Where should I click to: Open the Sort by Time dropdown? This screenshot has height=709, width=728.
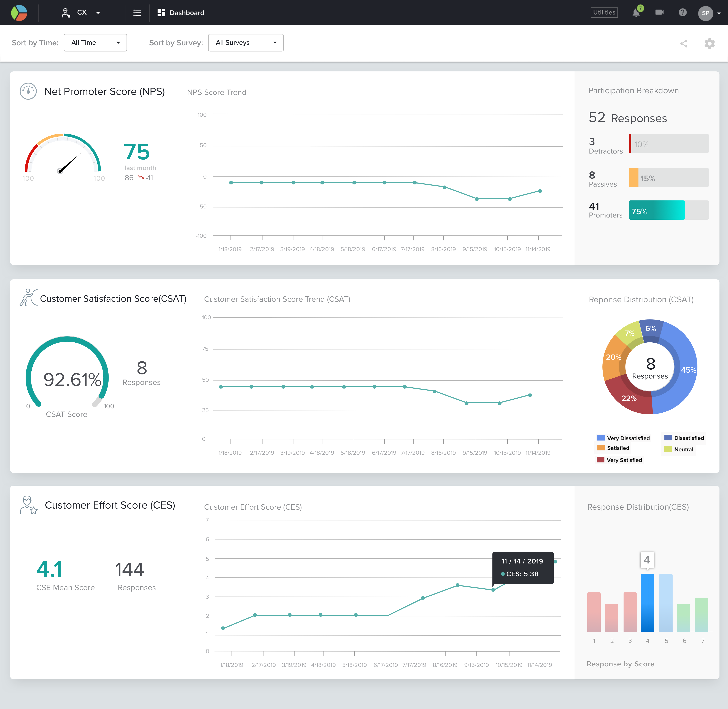coord(95,42)
